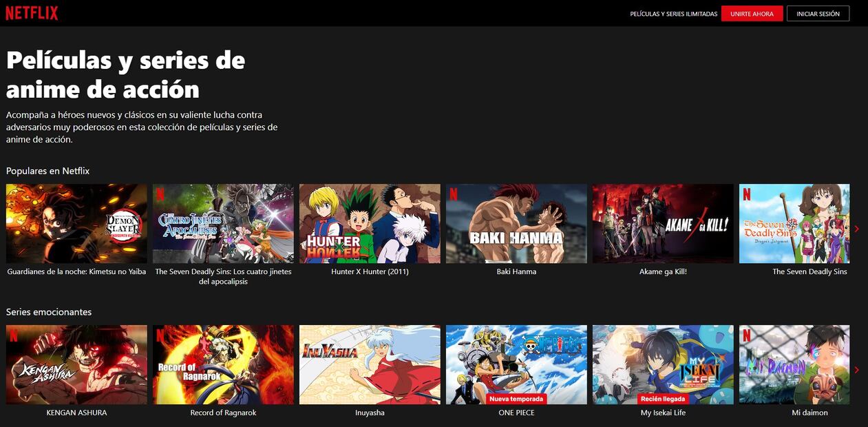Image resolution: width=868 pixels, height=427 pixels.
Task: Open the Mi daimon thumbnail
Action: pos(794,364)
